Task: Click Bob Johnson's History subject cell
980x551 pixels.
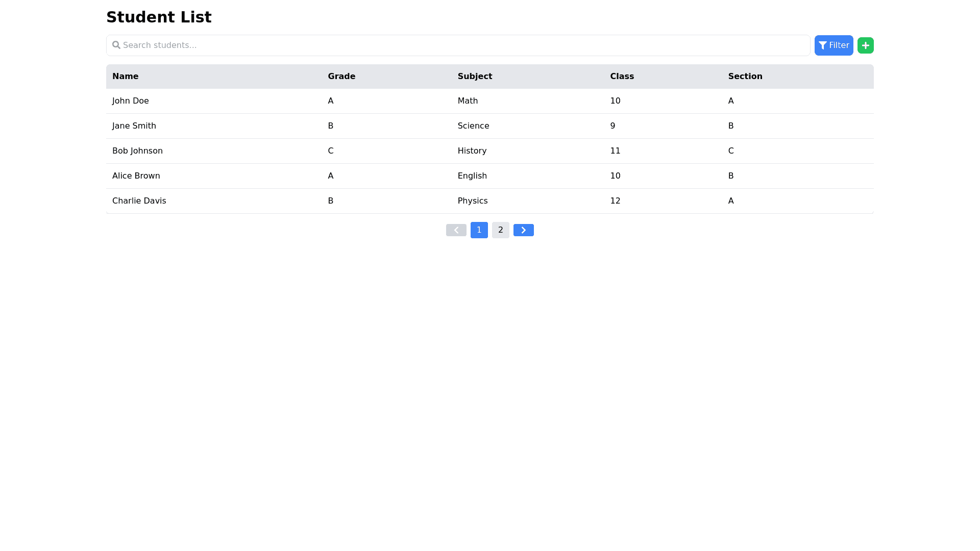Action: click(472, 151)
